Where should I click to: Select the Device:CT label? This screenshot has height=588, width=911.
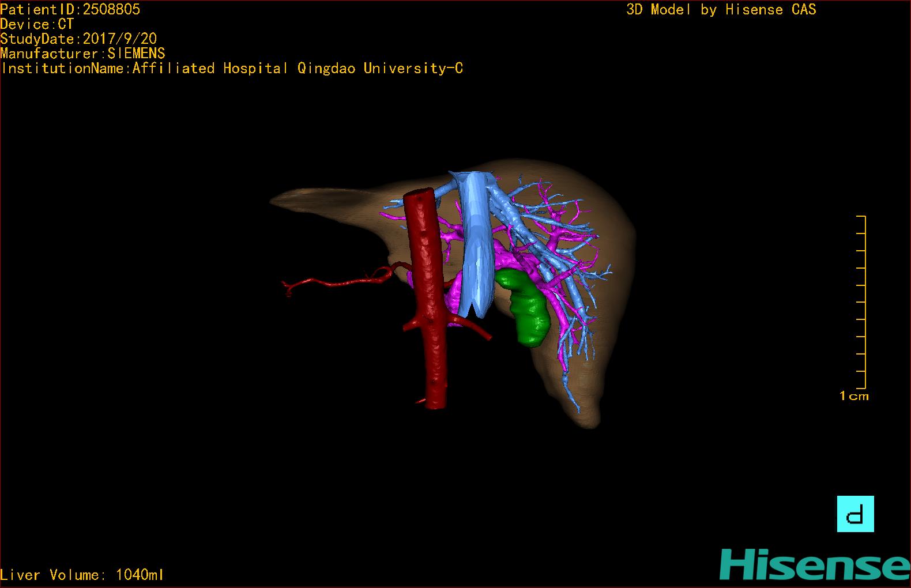pos(37,24)
